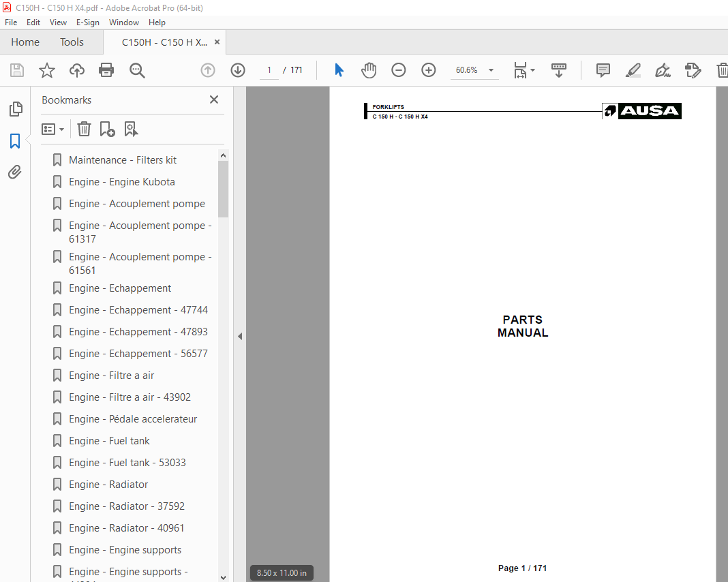Open Engine - Radiator - 40961 bookmark

coord(126,528)
